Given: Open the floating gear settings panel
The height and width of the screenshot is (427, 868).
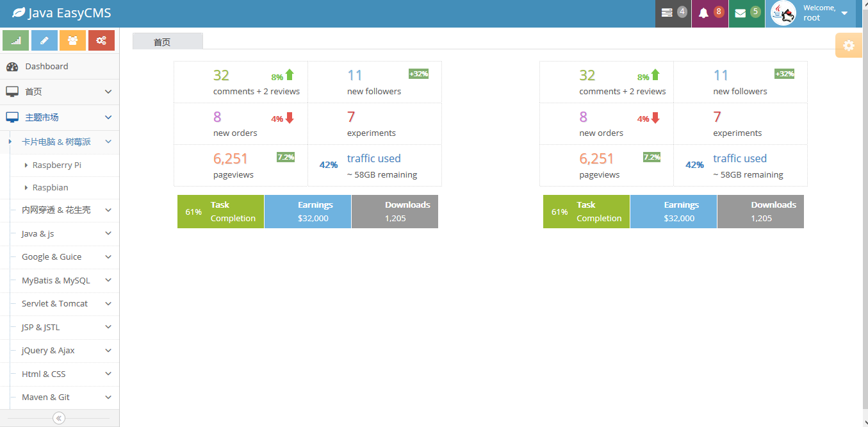Looking at the screenshot, I should click(849, 46).
